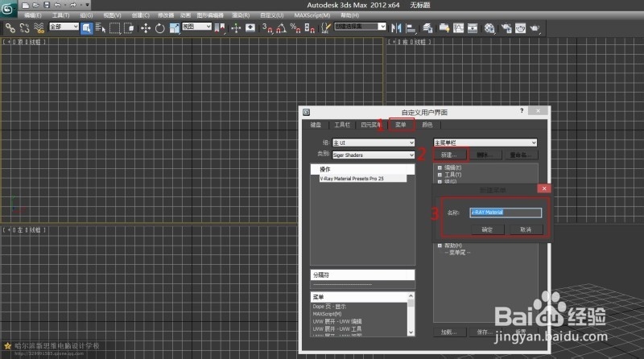Open the render teapot icon in toolbar
This screenshot has height=359, width=644.
533,27
